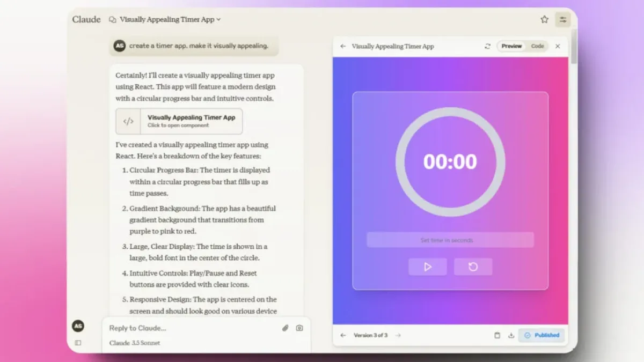
Task: Go to next artifact version
Action: tap(398, 335)
